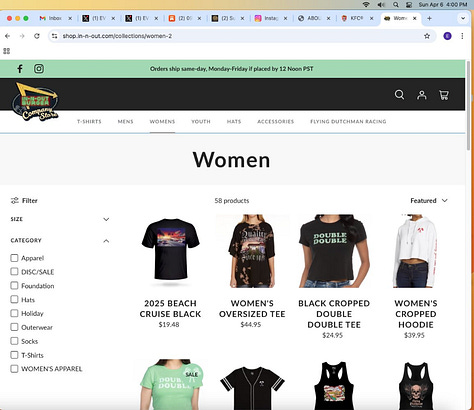
Task: Click the Filter label
Action: tap(30, 200)
